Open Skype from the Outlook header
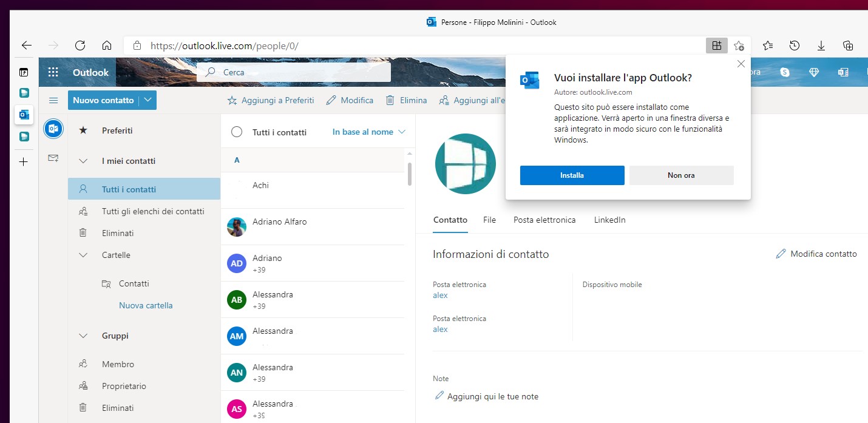Viewport: 868px width, 423px height. 785,72
